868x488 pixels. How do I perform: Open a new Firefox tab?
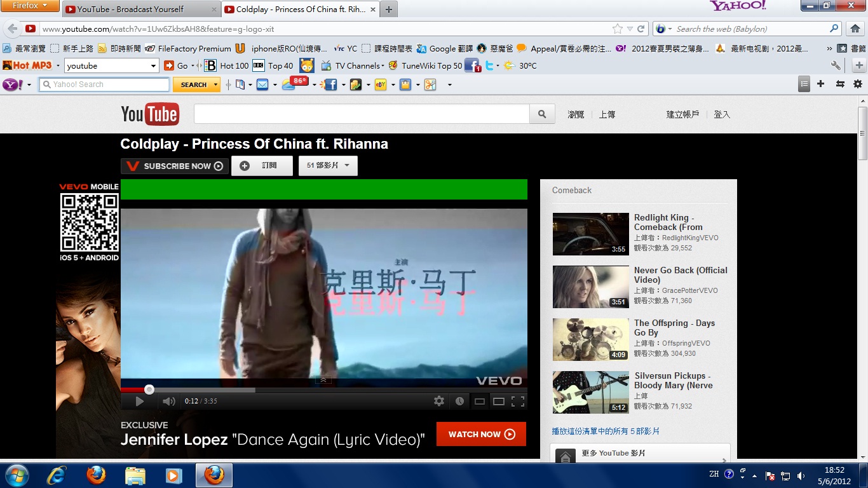click(388, 10)
